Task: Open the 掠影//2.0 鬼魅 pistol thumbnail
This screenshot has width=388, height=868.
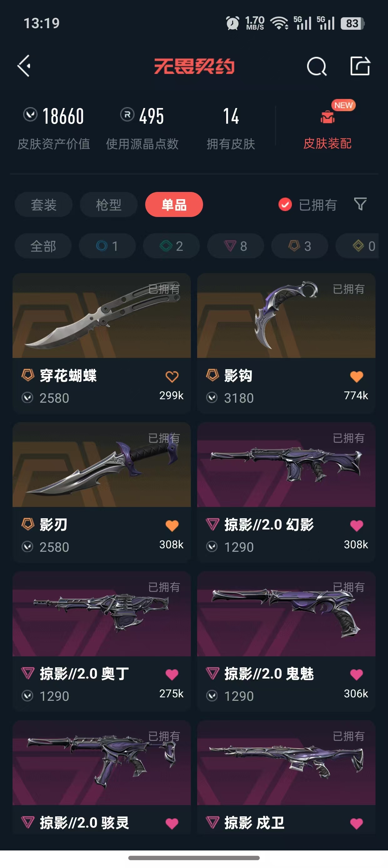Action: [286, 614]
